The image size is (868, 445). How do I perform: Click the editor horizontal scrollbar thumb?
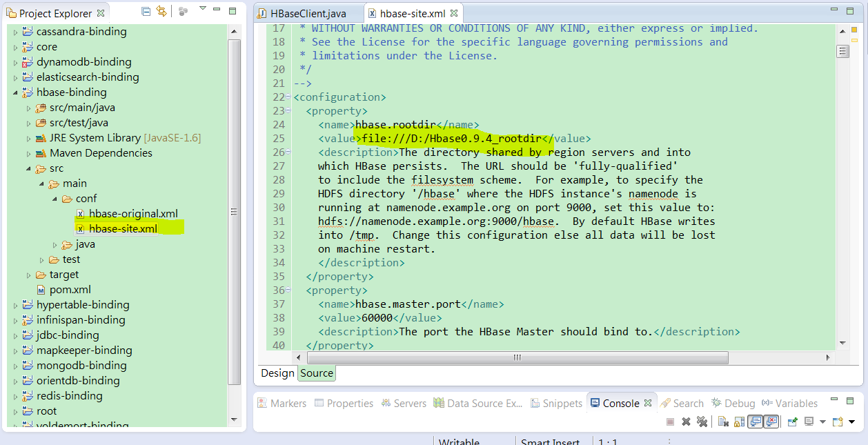pyautogui.click(x=517, y=357)
